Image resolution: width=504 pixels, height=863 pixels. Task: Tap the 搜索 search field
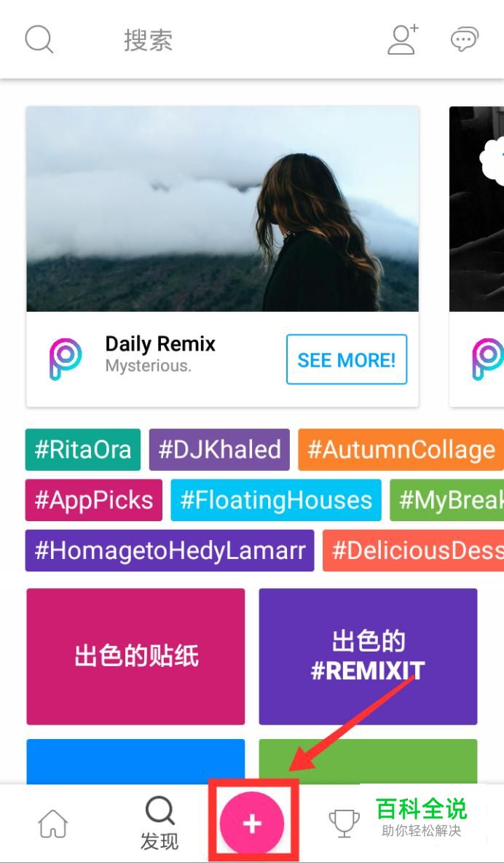(x=149, y=40)
